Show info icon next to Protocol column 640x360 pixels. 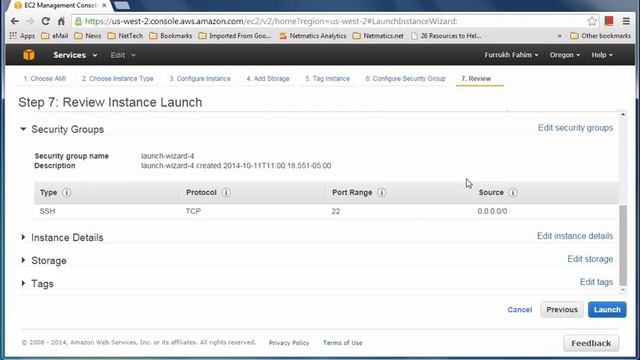226,192
